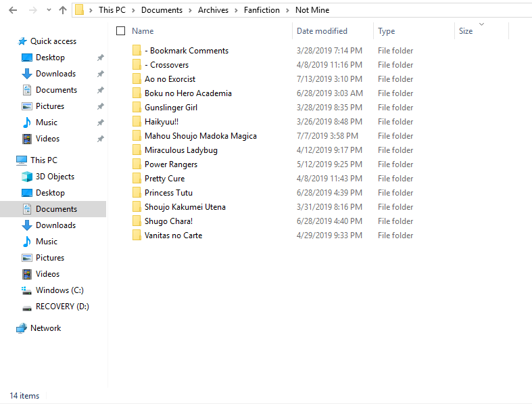Open Music under This PC

(x=47, y=242)
